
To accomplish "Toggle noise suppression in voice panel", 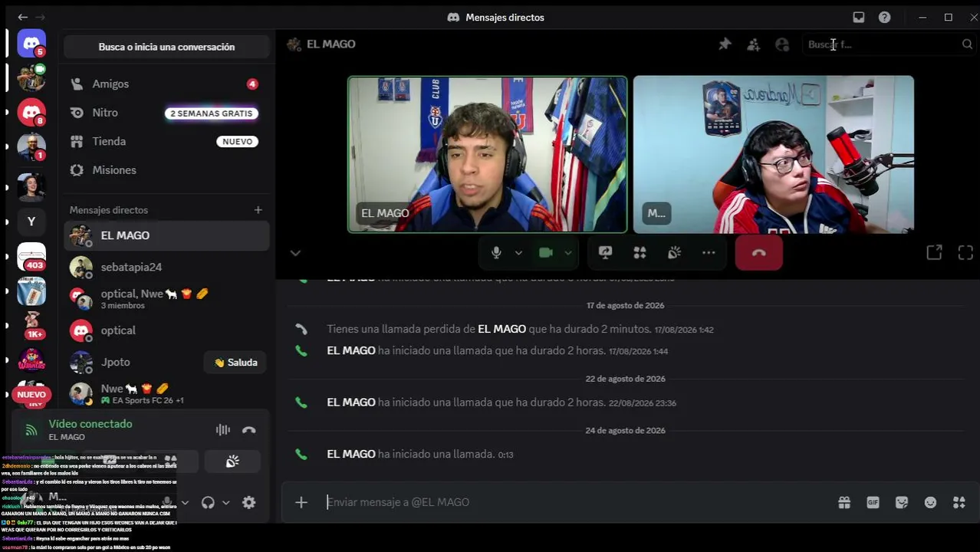I will (x=223, y=430).
